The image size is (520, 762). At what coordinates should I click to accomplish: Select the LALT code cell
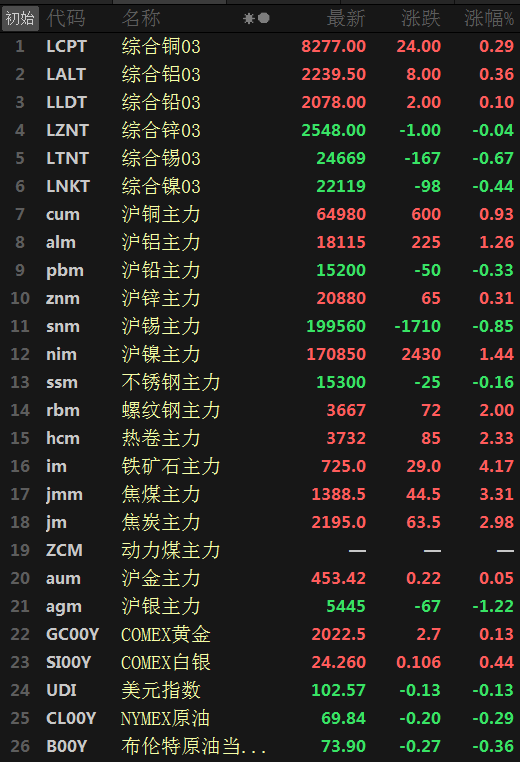click(66, 74)
